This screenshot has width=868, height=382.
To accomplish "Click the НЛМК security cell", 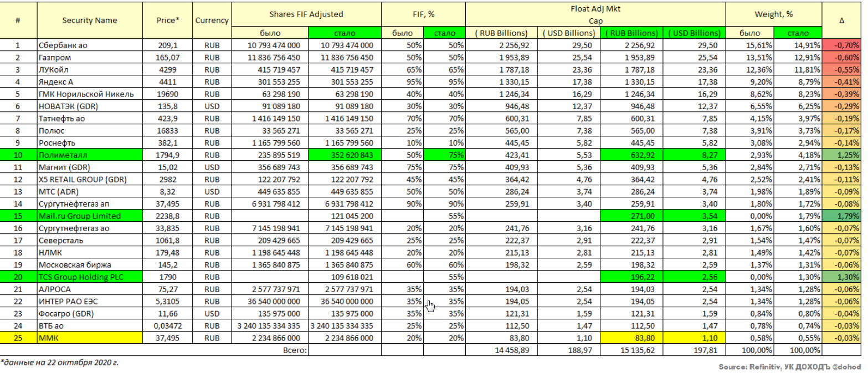I will [x=89, y=252].
